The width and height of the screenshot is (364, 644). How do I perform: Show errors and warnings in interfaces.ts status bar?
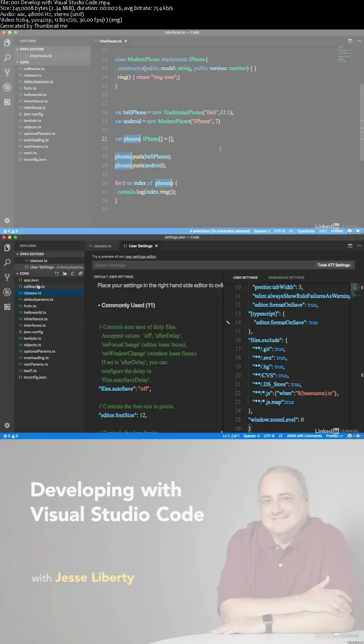click(11, 231)
